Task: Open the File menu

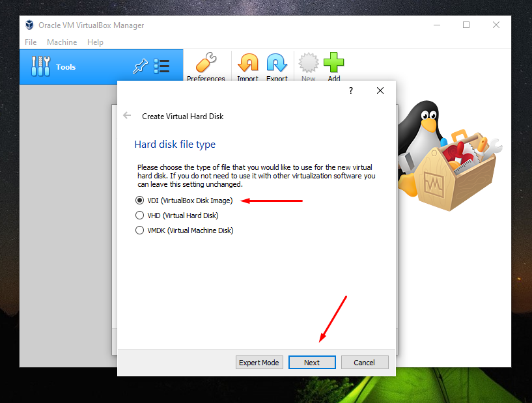Action: click(30, 42)
